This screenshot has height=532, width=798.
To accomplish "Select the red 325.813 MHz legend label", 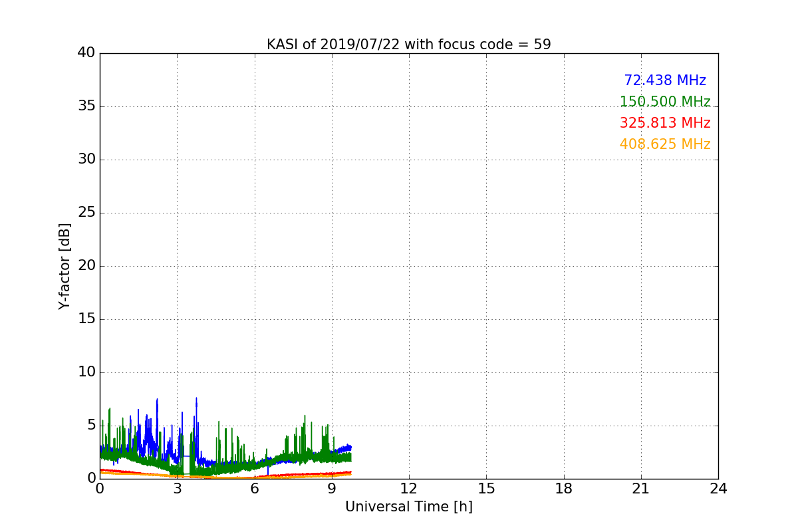I will 665,123.
